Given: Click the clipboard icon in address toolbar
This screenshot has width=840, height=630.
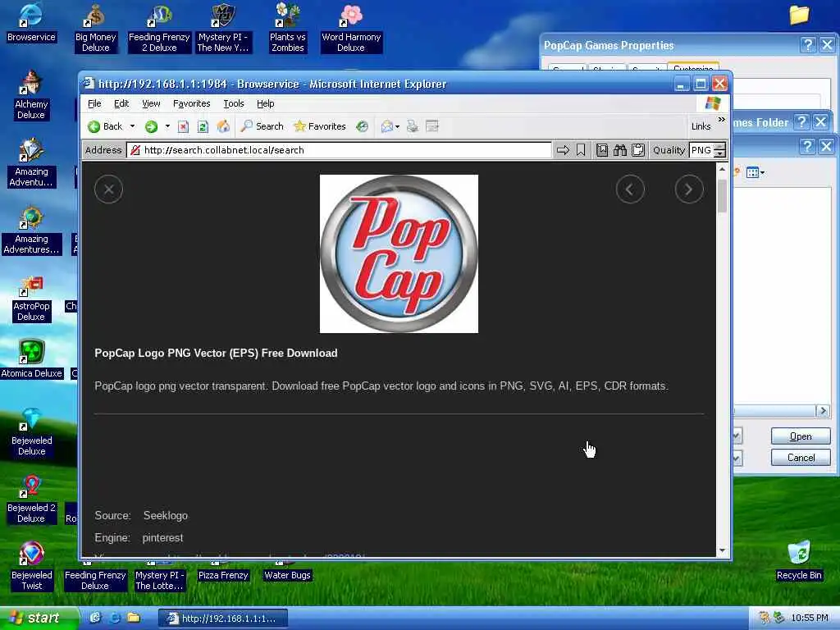Looking at the screenshot, I should tap(638, 150).
